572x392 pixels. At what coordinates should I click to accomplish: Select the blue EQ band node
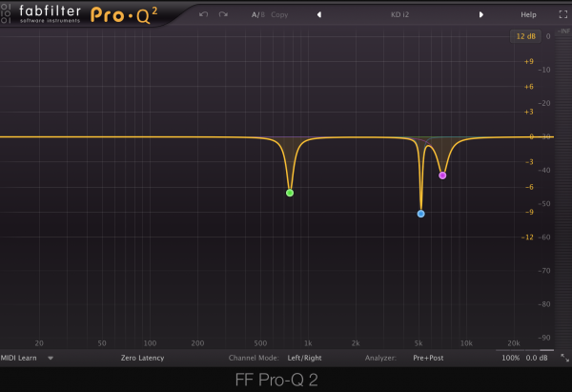click(x=421, y=214)
